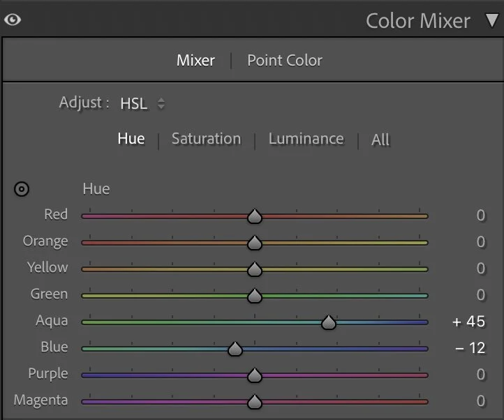
Task: Toggle Color Mixer panel visibility eye icon
Action: point(13,20)
